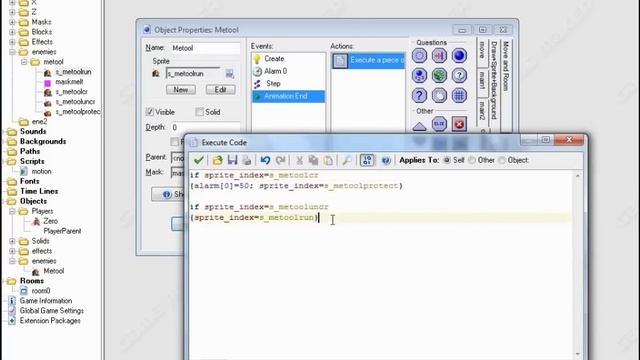Viewport: 640px width, 360px height.
Task: Select the Self radio option
Action: tap(447, 160)
